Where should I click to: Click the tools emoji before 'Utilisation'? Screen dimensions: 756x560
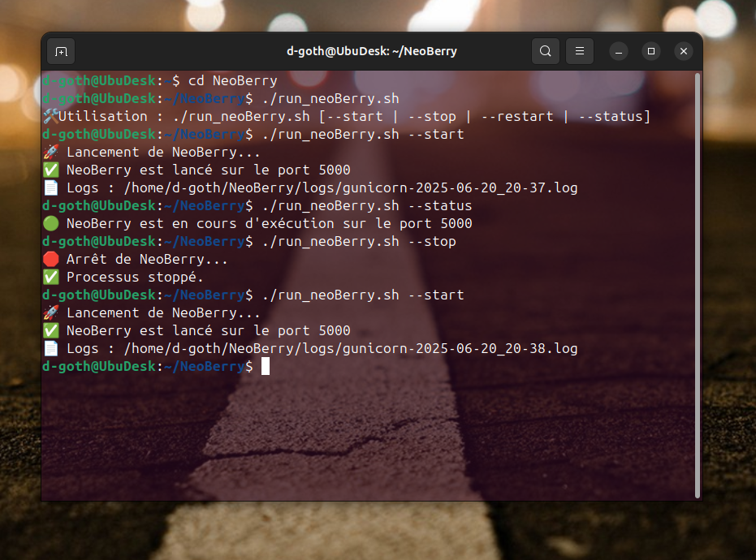pyautogui.click(x=50, y=116)
